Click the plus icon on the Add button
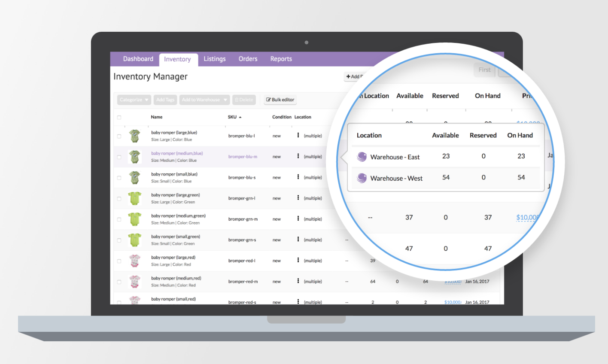 (x=348, y=76)
